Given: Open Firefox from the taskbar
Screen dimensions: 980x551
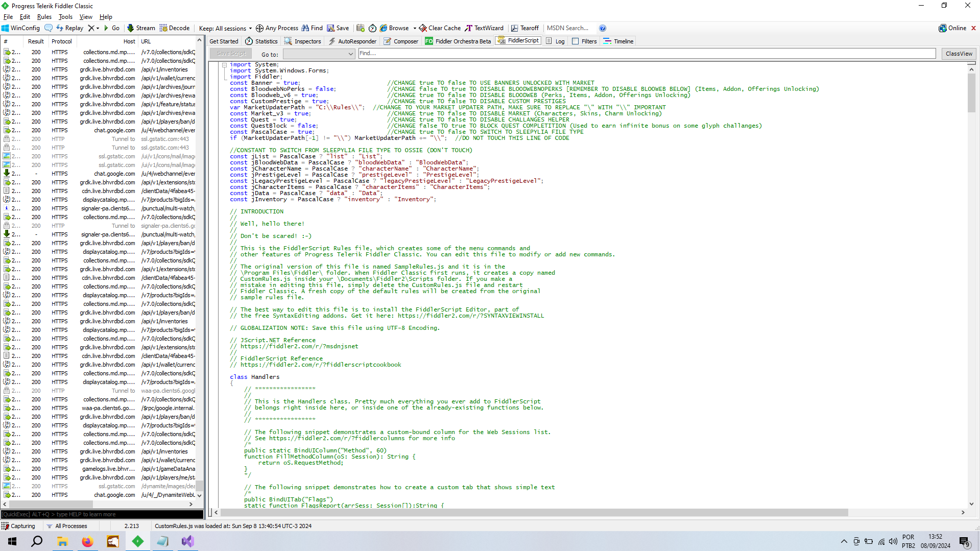Looking at the screenshot, I should (x=88, y=541).
